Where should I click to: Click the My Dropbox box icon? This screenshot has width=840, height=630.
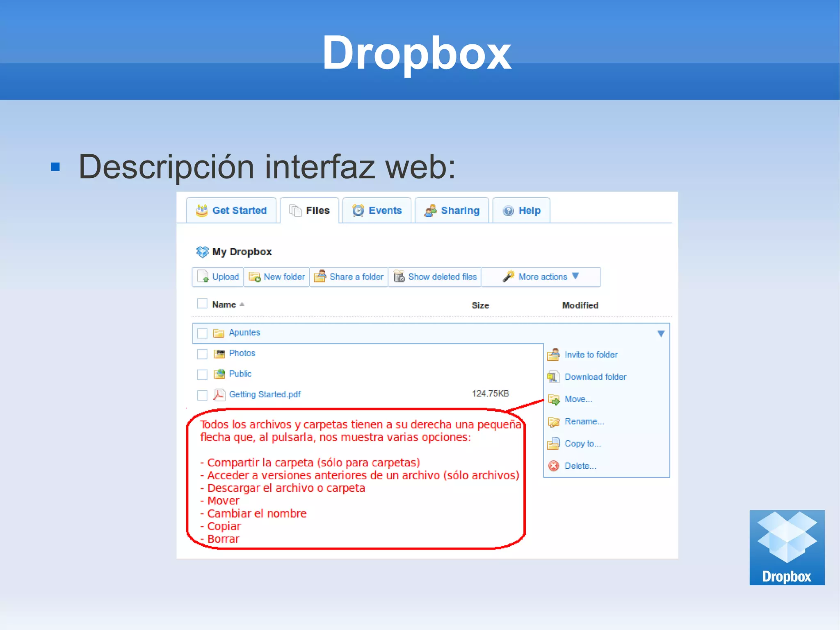coord(202,252)
